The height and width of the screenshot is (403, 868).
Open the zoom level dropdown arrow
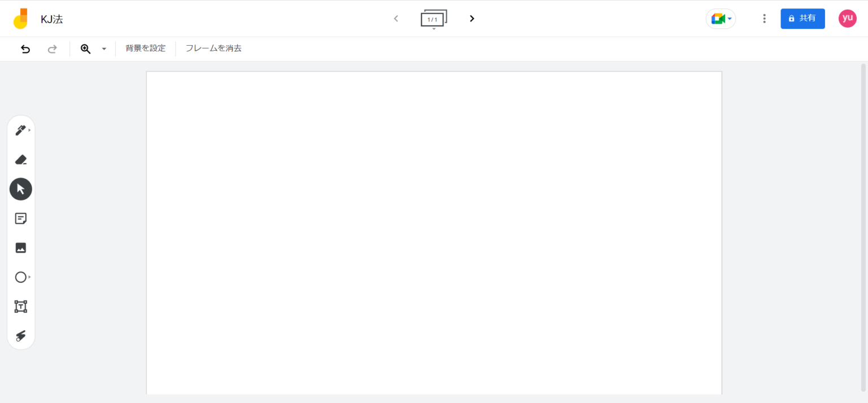104,49
